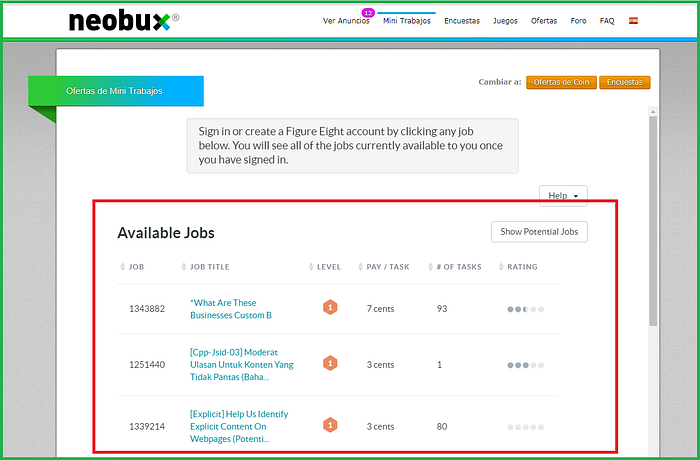Open the Ofertas menu item
700x460 pixels.
pyautogui.click(x=544, y=21)
